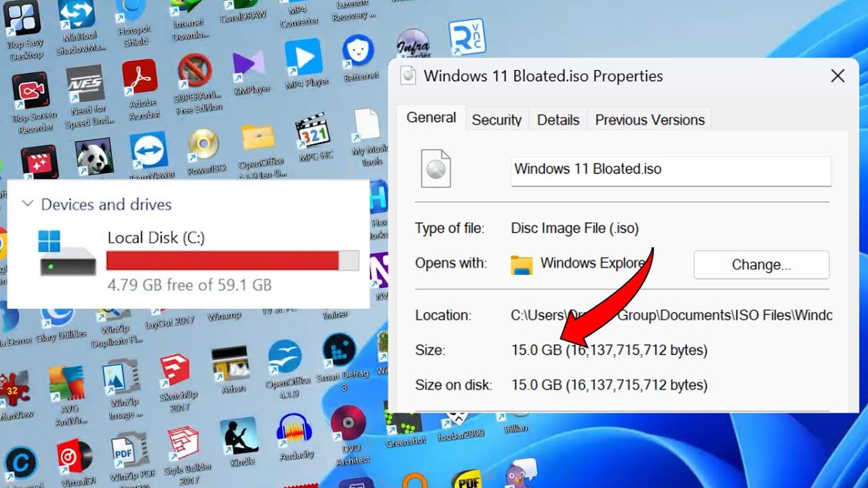Select the RealVNC desktop icon
This screenshot has height=488, width=868.
tap(466, 38)
